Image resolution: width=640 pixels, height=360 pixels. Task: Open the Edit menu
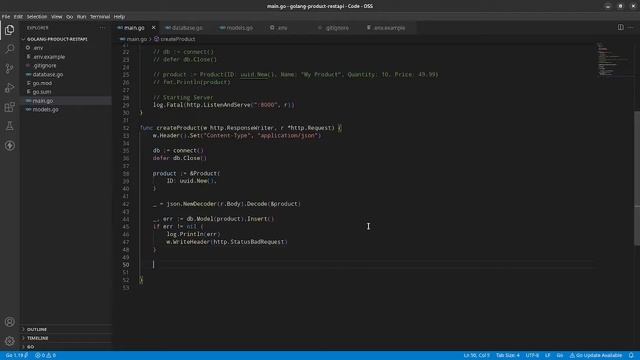18,17
